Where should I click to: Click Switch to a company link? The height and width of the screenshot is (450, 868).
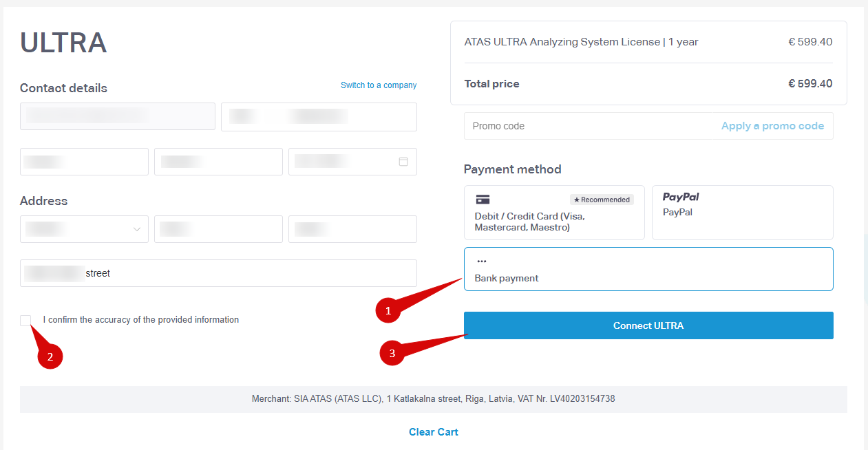coord(379,85)
